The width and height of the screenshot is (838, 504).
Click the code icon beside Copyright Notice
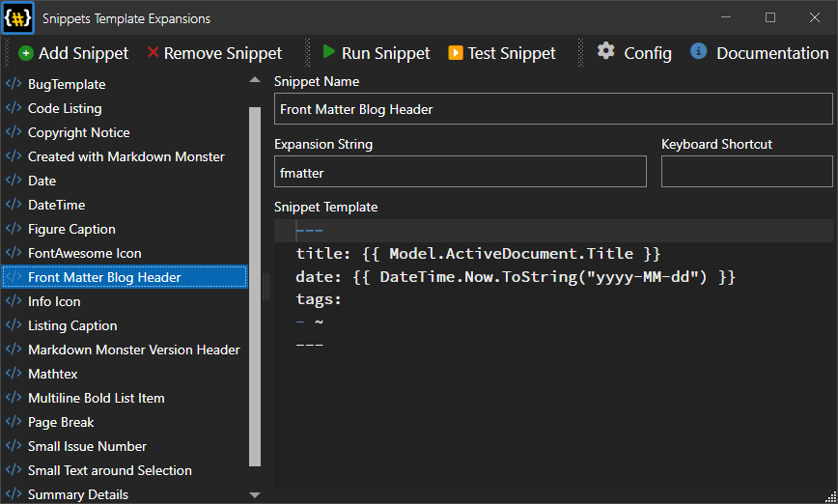pyautogui.click(x=14, y=131)
